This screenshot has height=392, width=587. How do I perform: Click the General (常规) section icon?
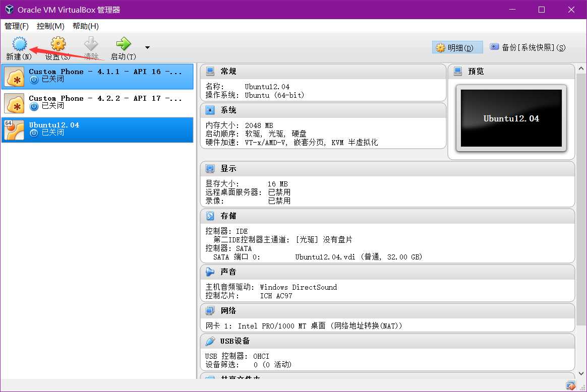[210, 71]
